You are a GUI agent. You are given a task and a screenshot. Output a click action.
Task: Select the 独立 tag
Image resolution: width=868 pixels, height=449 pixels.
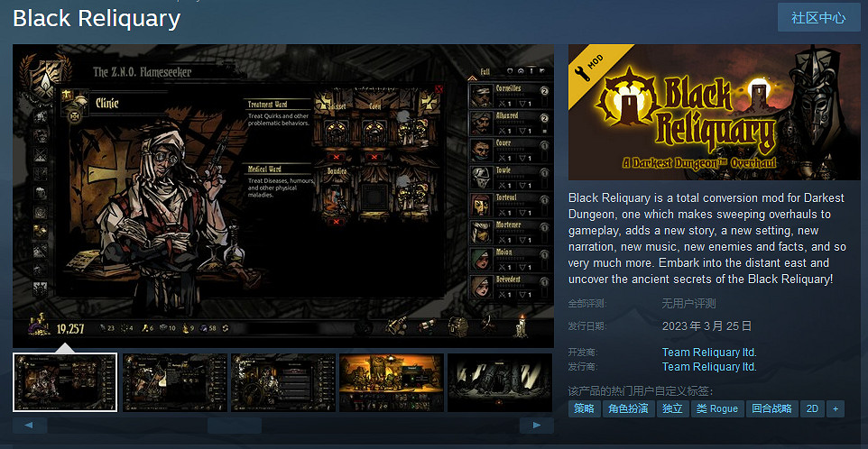click(672, 409)
